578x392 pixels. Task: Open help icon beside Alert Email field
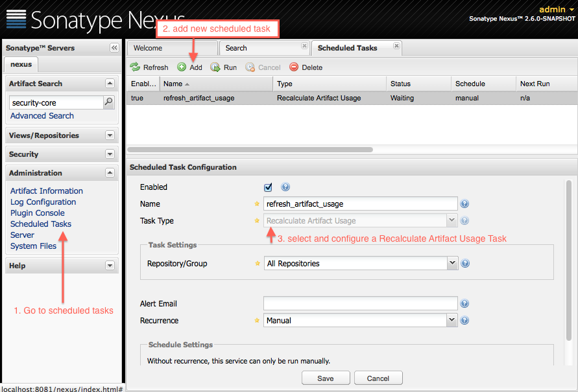click(x=464, y=303)
